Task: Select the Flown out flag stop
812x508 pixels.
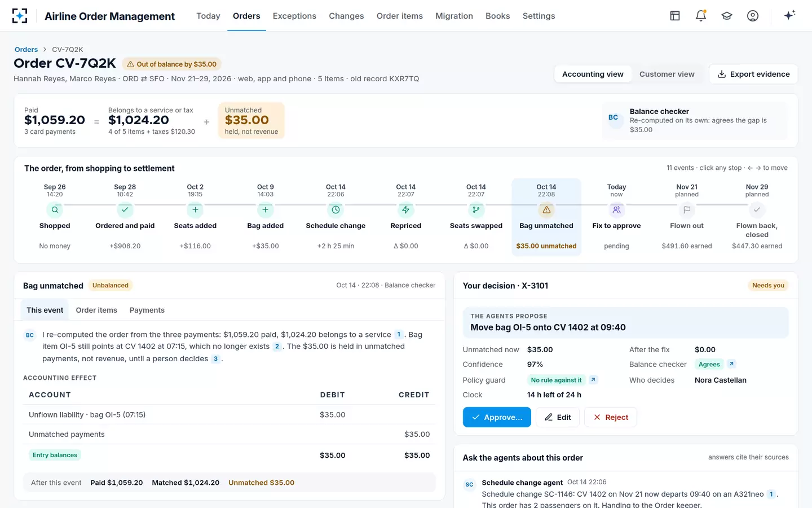Action: 687,209
